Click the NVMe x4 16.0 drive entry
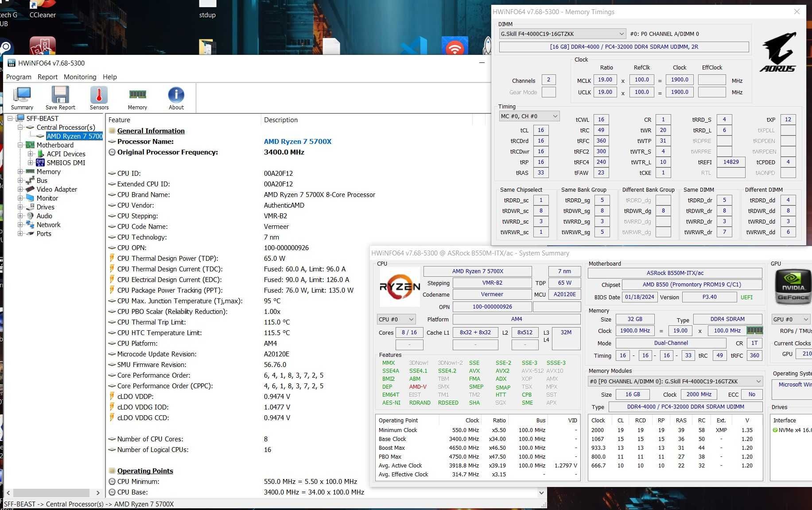The image size is (812, 510). coord(792,430)
